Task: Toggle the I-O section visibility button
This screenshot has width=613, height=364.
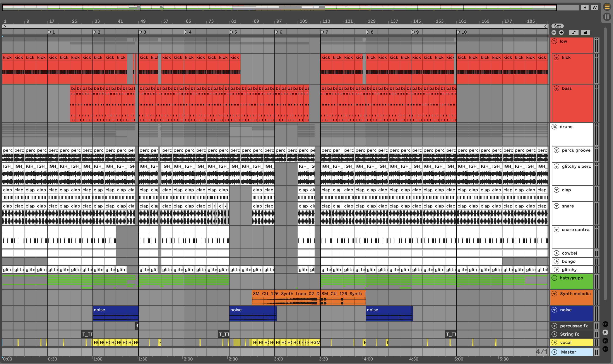Action: [605, 324]
